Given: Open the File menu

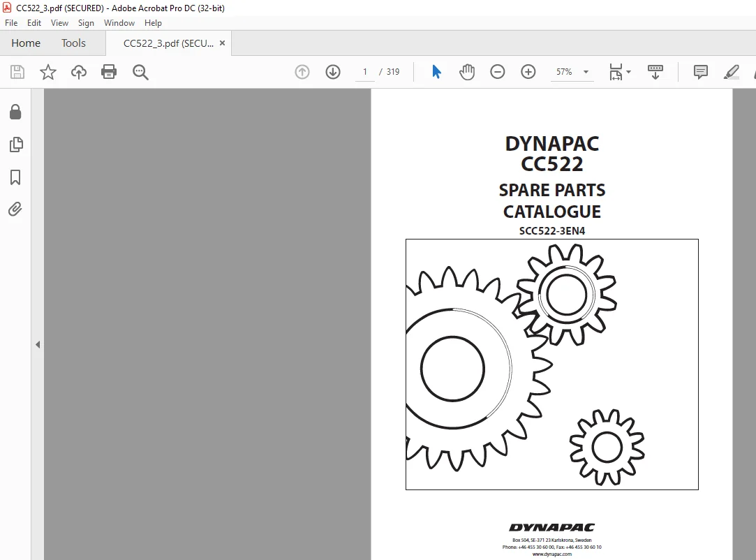Looking at the screenshot, I should click(x=11, y=22).
